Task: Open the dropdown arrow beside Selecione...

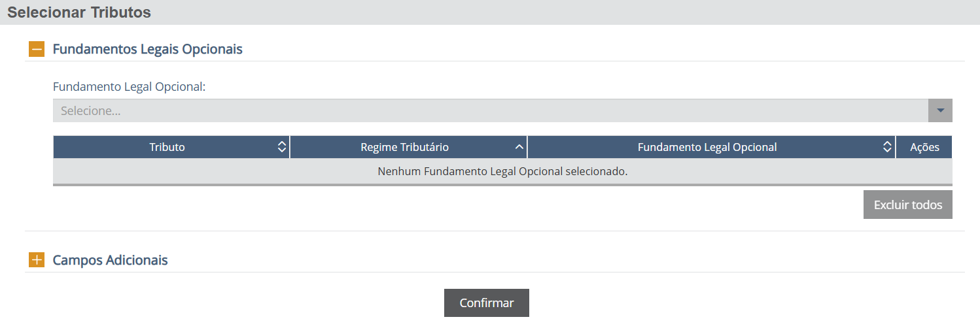Action: pos(940,110)
